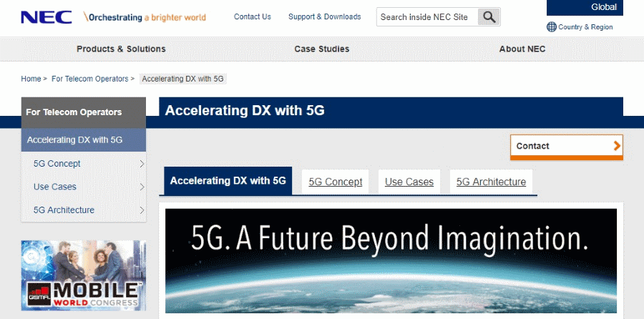Click the magnifying glass search icon

(489, 17)
